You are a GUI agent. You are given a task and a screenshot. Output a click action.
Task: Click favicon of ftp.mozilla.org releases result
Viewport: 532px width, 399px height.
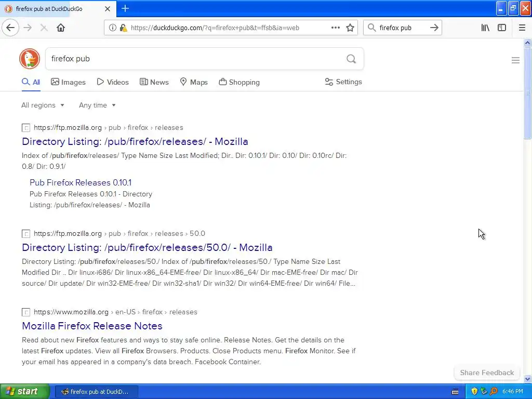(26, 128)
